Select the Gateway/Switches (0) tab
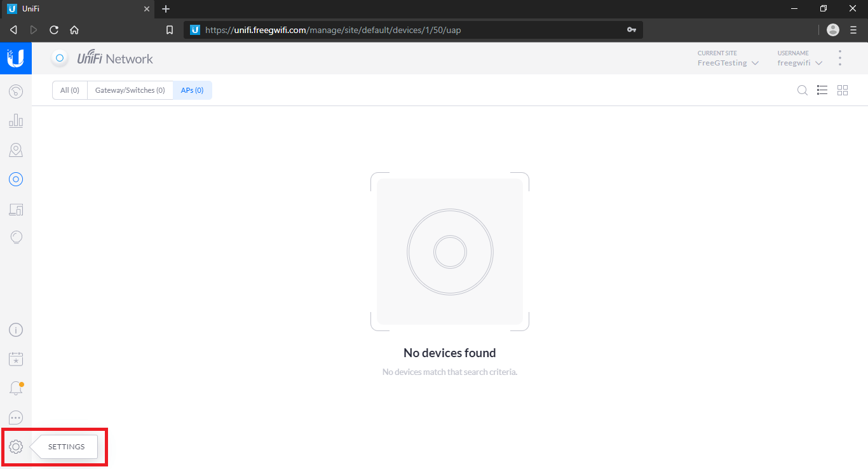The image size is (868, 469). coord(130,90)
